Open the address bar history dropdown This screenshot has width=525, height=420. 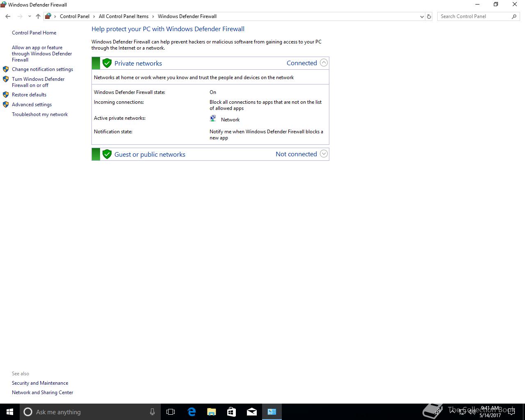point(422,16)
